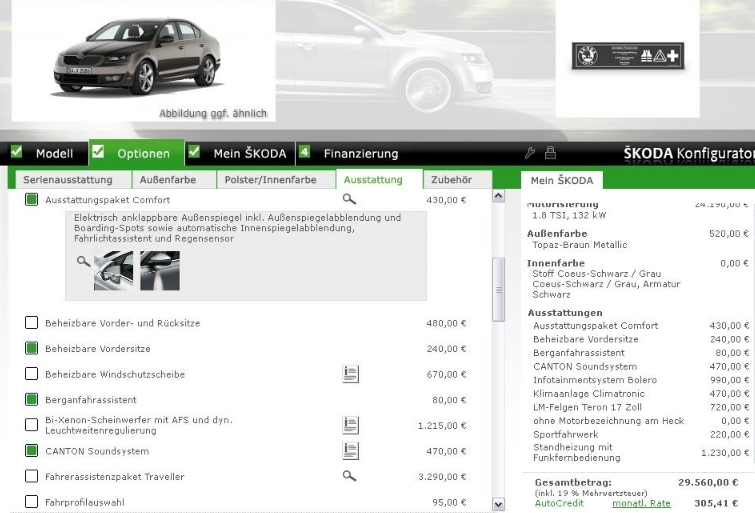Image resolution: width=755 pixels, height=513 pixels.
Task: Click 'Fahrprofilauswahl' option label
Action: tap(85, 502)
